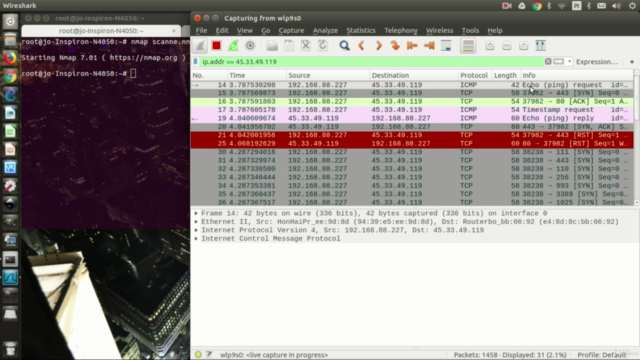Go forward in packet history arrow
The image size is (640, 360).
pyautogui.click(x=378, y=46)
